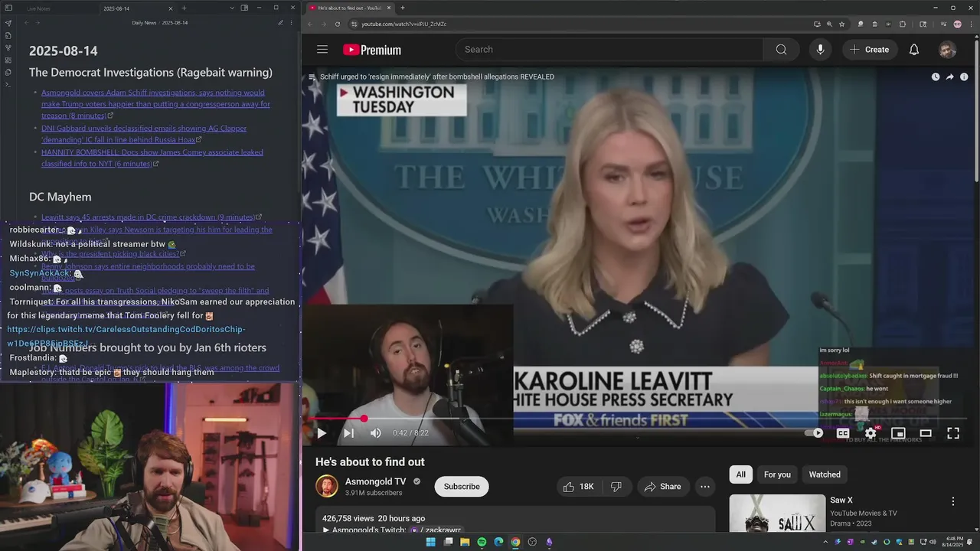
Task: Open player settings gear
Action: (871, 433)
